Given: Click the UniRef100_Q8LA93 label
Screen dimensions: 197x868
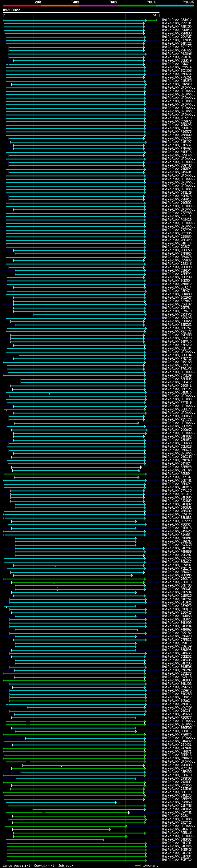Looking at the screenshot, I should (x=177, y=267).
